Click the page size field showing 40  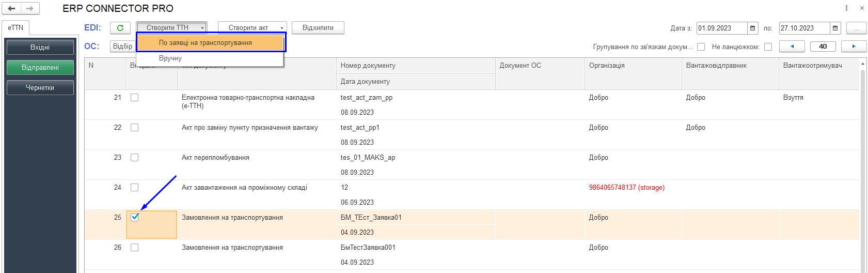[823, 47]
